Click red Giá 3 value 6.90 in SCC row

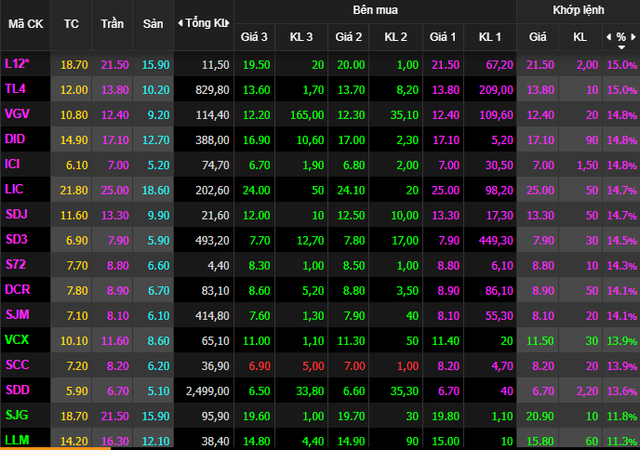pos(260,366)
